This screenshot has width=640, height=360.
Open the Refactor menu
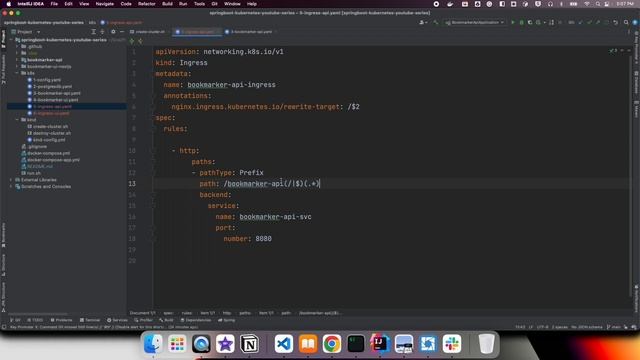coord(147,4)
